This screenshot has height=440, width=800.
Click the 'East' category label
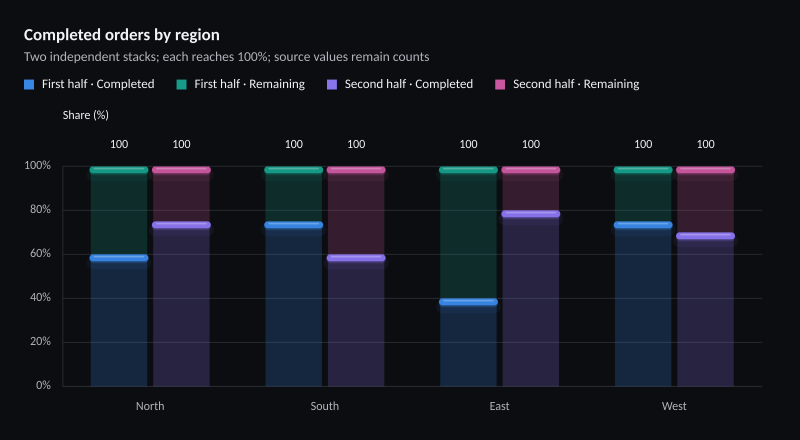tap(499, 406)
